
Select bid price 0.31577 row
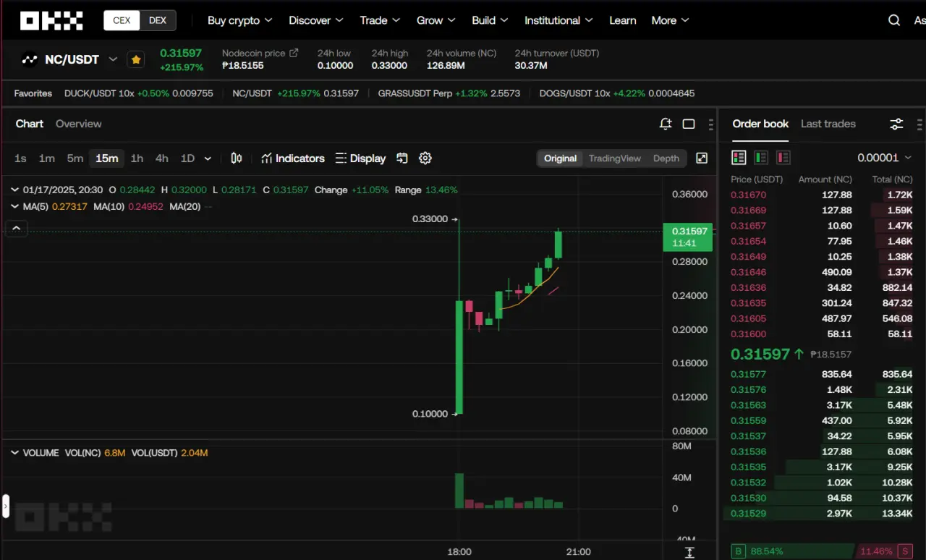tap(822, 374)
